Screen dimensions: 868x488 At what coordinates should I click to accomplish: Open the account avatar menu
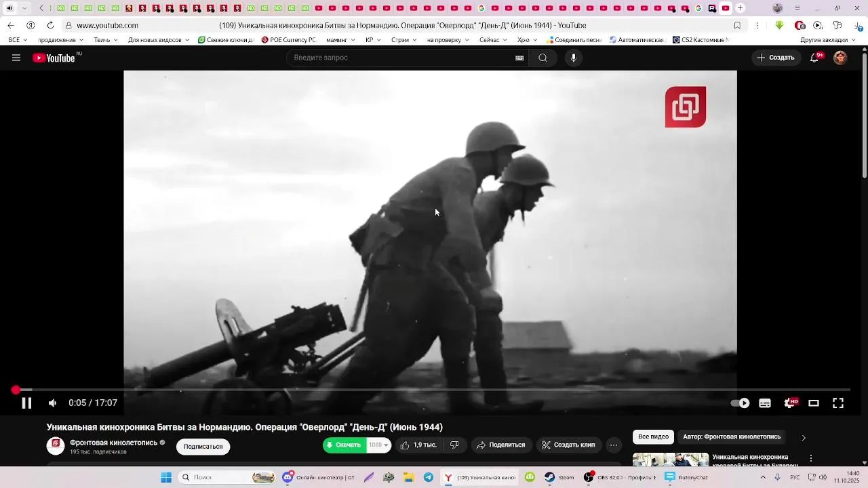click(840, 58)
